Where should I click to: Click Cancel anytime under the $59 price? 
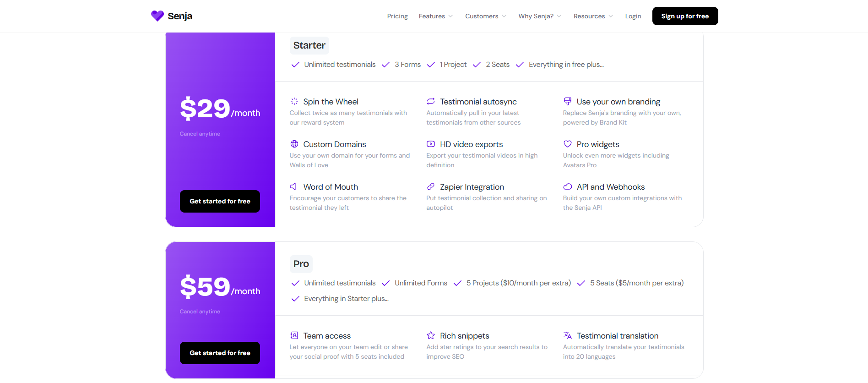(x=200, y=312)
